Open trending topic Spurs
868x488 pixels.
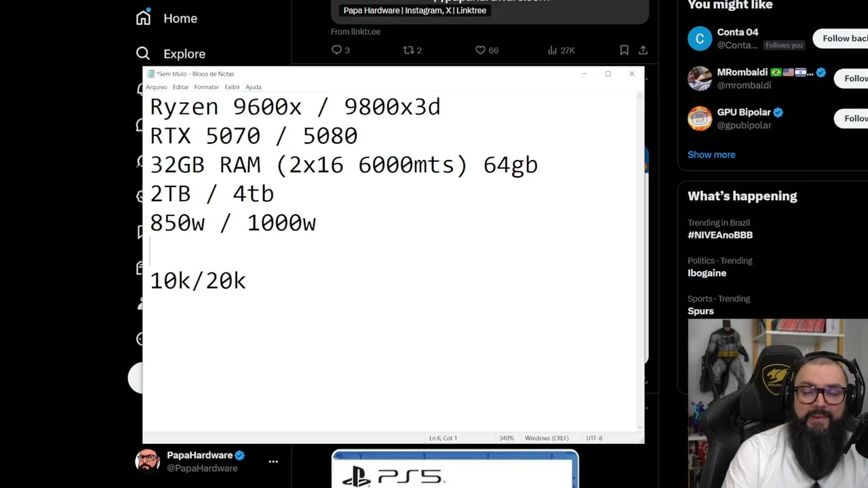(x=701, y=311)
